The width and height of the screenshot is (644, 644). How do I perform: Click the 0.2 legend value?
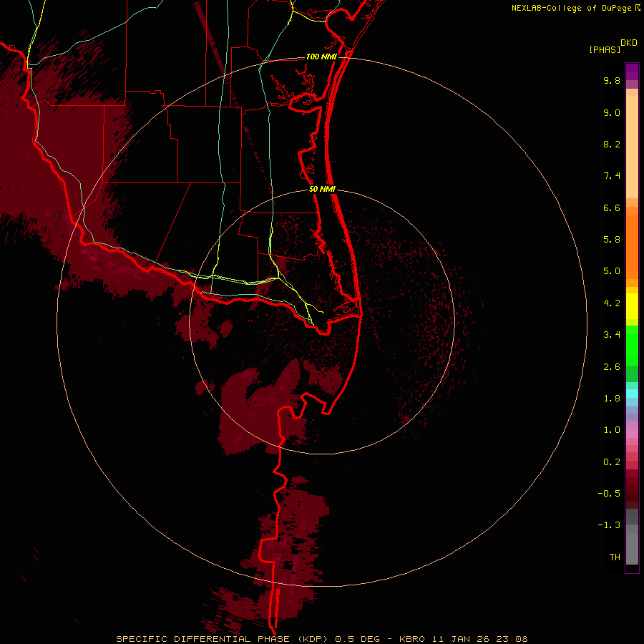point(612,462)
